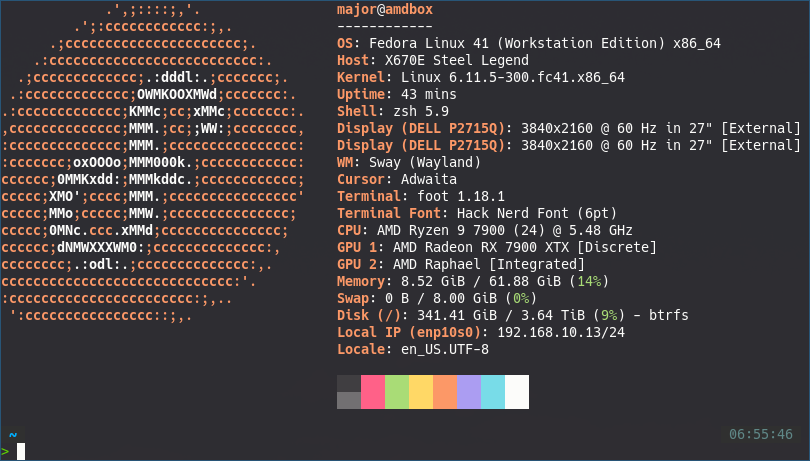Select the green color swatch
810x461 pixels.
397,392
